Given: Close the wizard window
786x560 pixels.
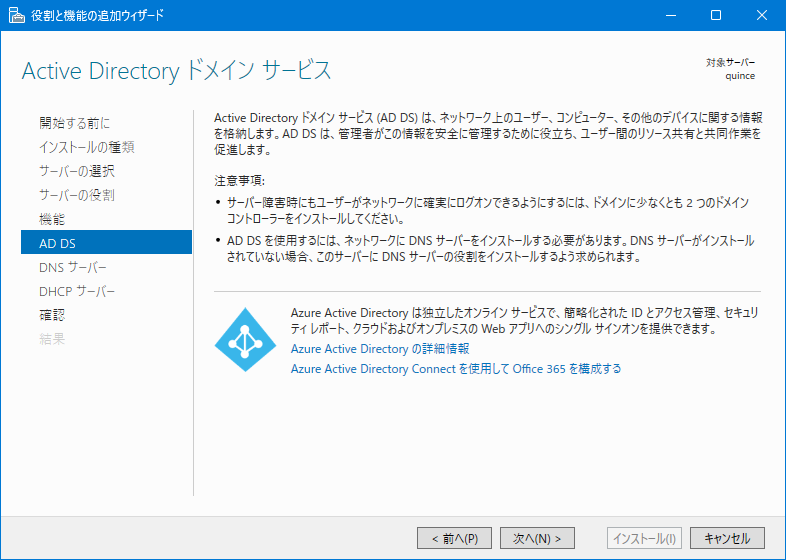Looking at the screenshot, I should click(x=761, y=15).
